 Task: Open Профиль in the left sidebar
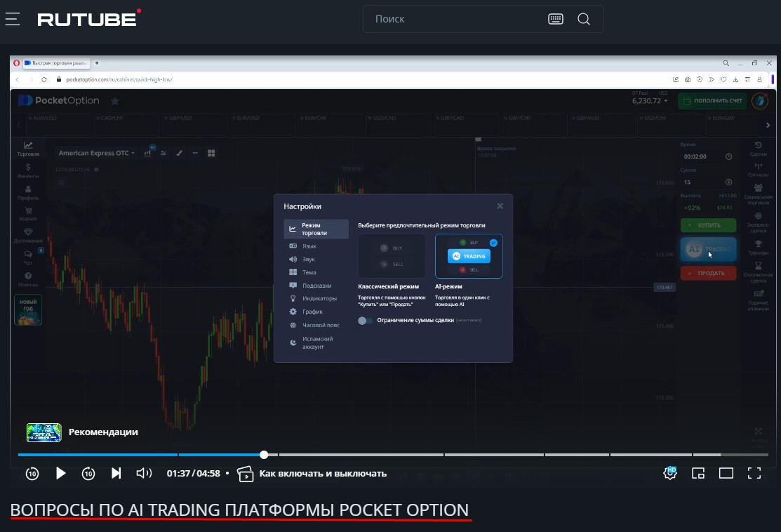coord(28,193)
